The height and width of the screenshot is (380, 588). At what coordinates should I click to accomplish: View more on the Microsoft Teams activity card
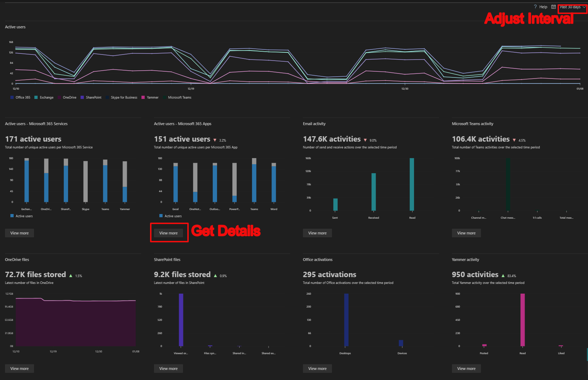[466, 233]
